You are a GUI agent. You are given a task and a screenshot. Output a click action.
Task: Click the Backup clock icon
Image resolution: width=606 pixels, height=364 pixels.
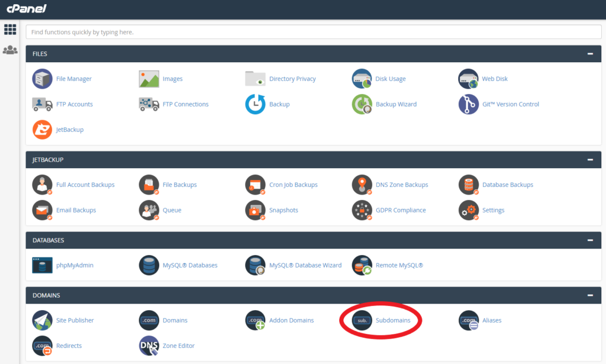[255, 104]
